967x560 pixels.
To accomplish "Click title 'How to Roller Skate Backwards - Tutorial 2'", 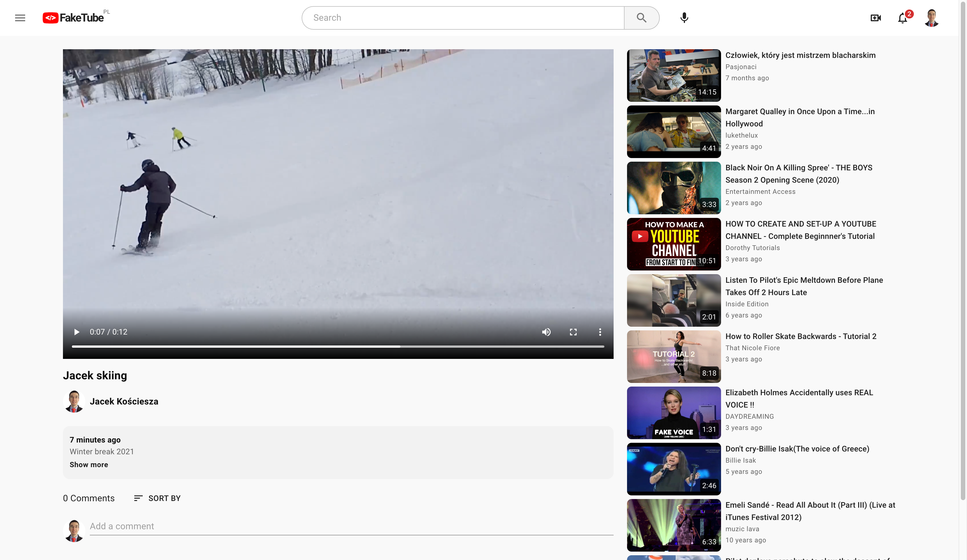I will pyautogui.click(x=801, y=337).
